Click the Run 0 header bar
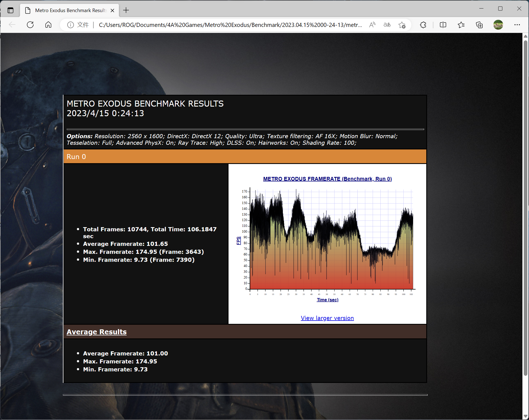Viewport: 529px width, 420px height. [245, 157]
